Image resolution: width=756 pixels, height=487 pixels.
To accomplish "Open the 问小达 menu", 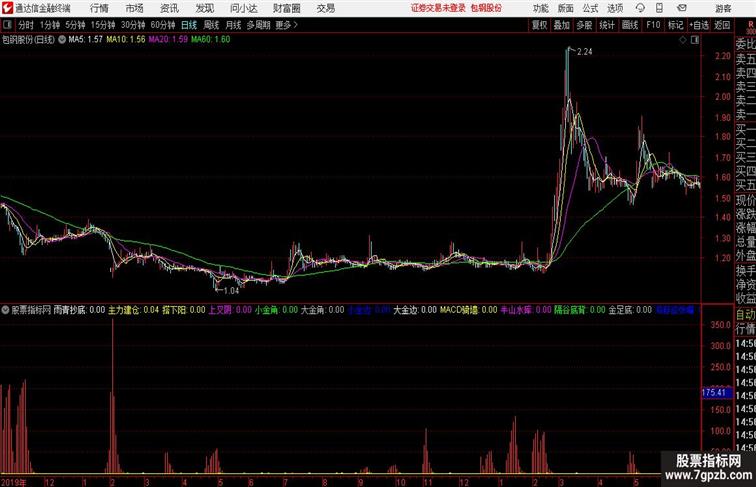I will [x=243, y=8].
